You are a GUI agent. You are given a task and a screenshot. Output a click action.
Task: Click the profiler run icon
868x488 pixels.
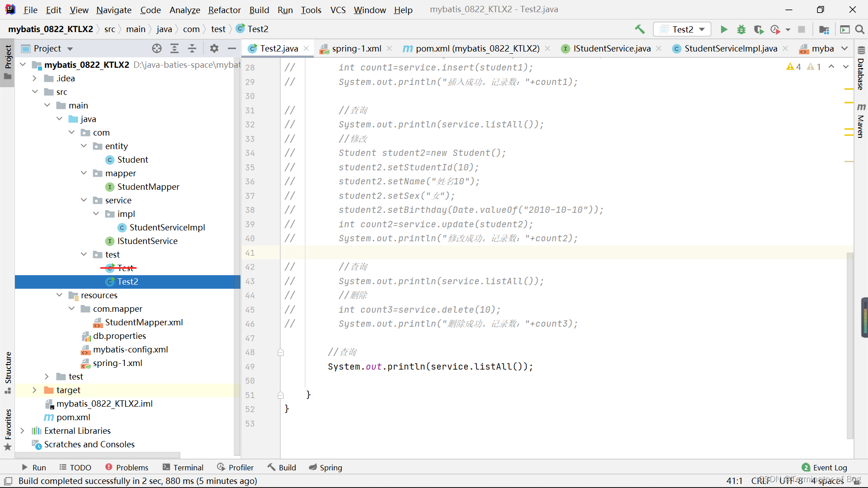coord(776,29)
